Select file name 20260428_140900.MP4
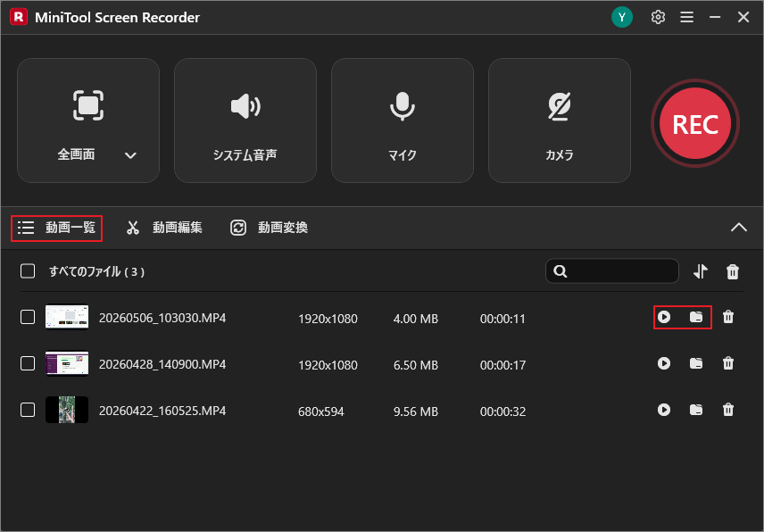 [162, 364]
